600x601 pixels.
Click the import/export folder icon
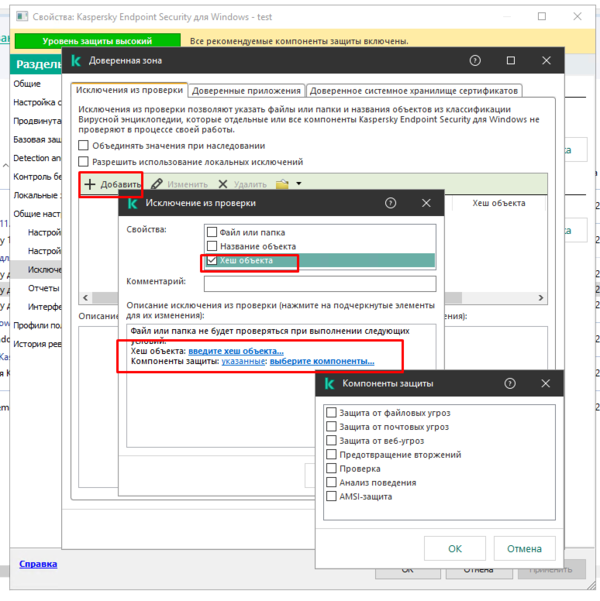tap(282, 184)
